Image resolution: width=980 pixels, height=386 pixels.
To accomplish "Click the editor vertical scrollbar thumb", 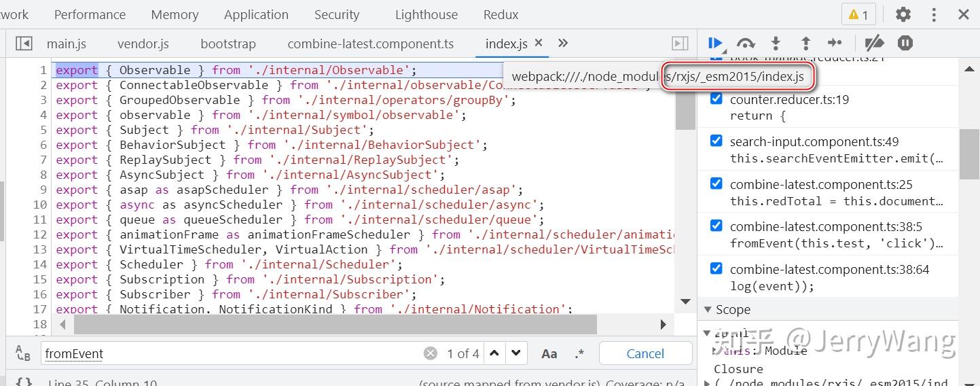I will coord(685,100).
